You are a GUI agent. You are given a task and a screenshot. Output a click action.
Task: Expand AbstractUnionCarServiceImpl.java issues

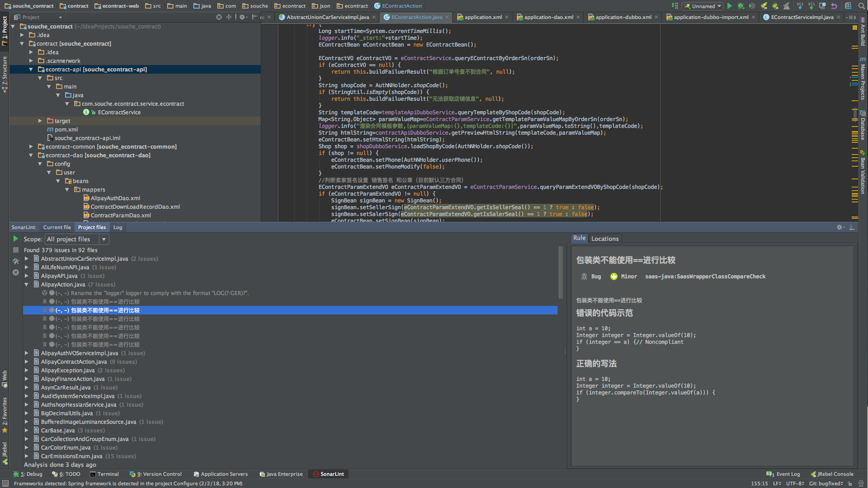point(26,259)
